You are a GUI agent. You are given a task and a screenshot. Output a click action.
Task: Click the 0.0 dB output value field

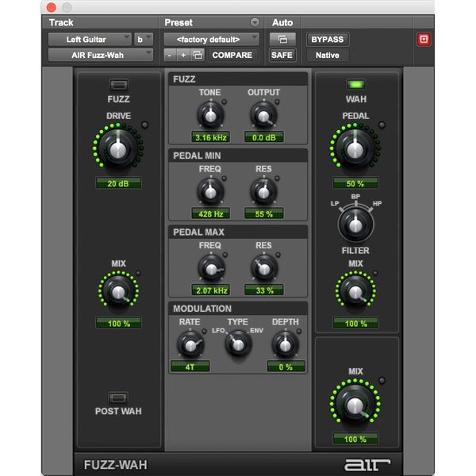pyautogui.click(x=264, y=137)
